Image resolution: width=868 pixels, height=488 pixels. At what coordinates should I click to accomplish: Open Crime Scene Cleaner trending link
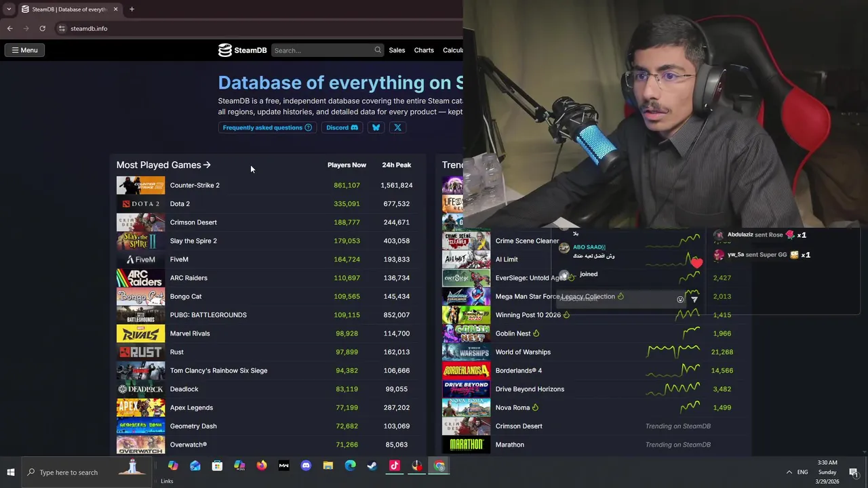(x=527, y=241)
